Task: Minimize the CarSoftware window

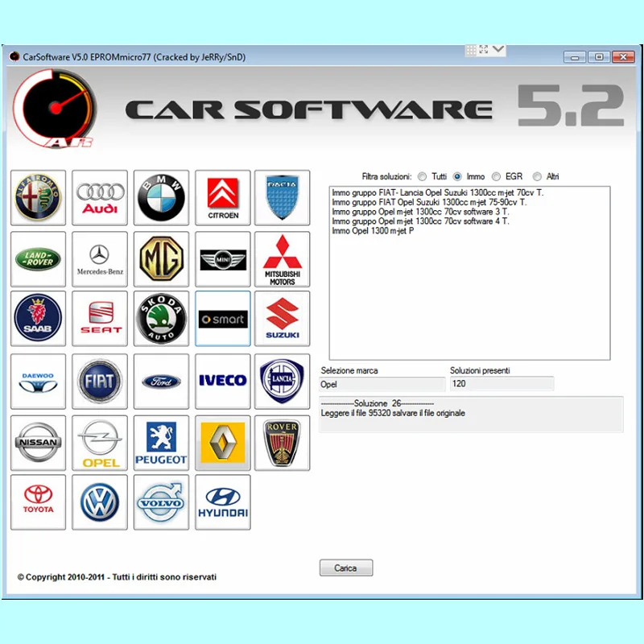Action: (x=575, y=57)
